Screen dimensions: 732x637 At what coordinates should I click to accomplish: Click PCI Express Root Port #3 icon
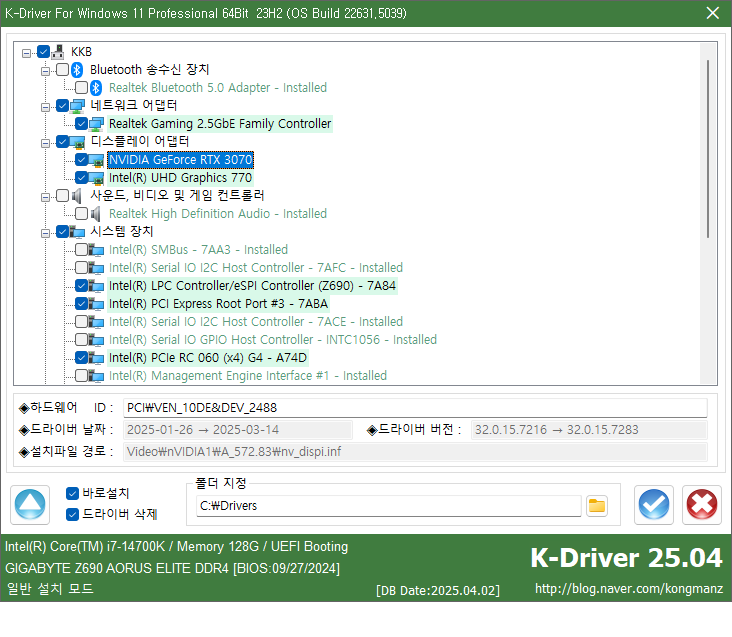tap(96, 304)
